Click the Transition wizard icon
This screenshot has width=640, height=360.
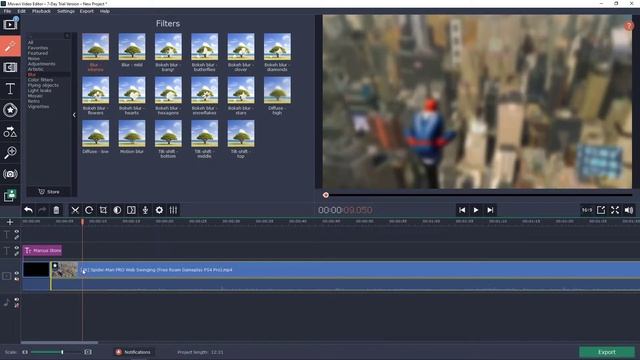click(x=131, y=210)
